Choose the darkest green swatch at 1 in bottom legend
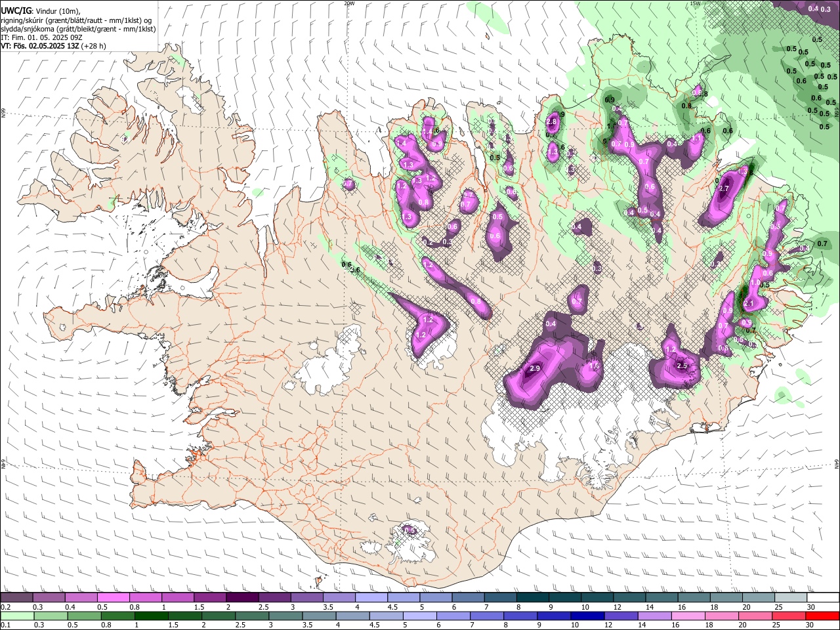 pos(152,616)
